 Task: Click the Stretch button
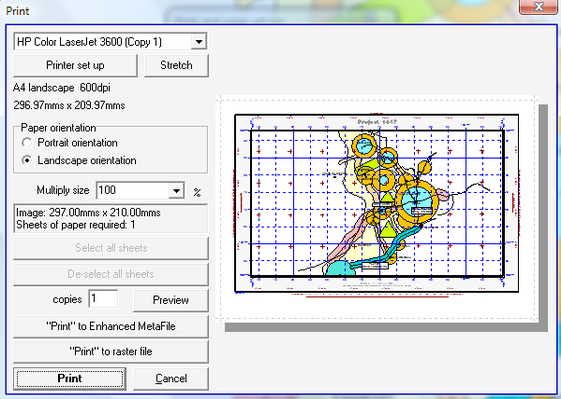tap(176, 65)
